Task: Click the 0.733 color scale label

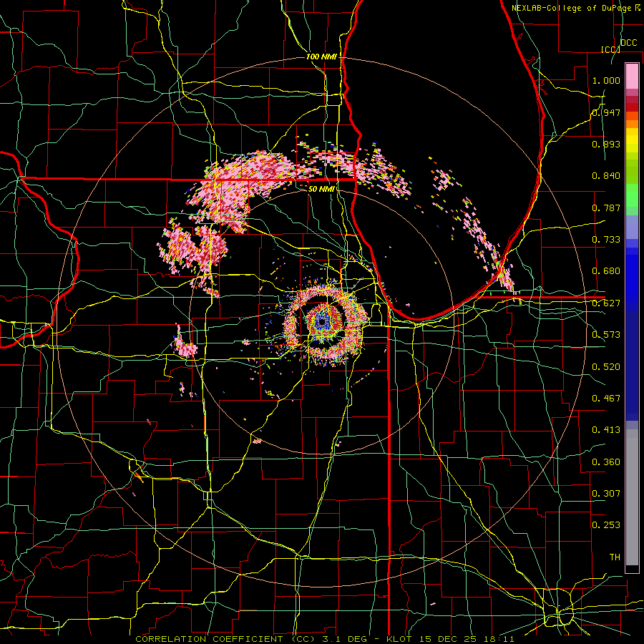Action: pos(606,240)
